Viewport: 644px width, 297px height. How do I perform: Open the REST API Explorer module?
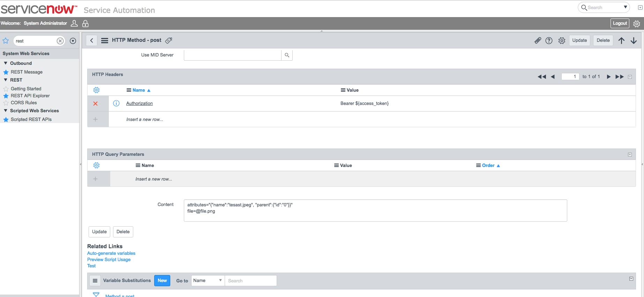(30, 96)
